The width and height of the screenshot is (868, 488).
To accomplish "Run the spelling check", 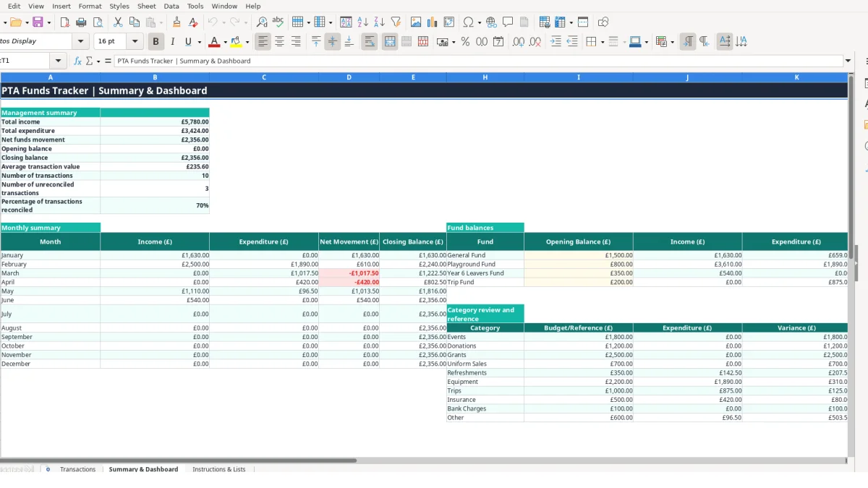I will [278, 22].
